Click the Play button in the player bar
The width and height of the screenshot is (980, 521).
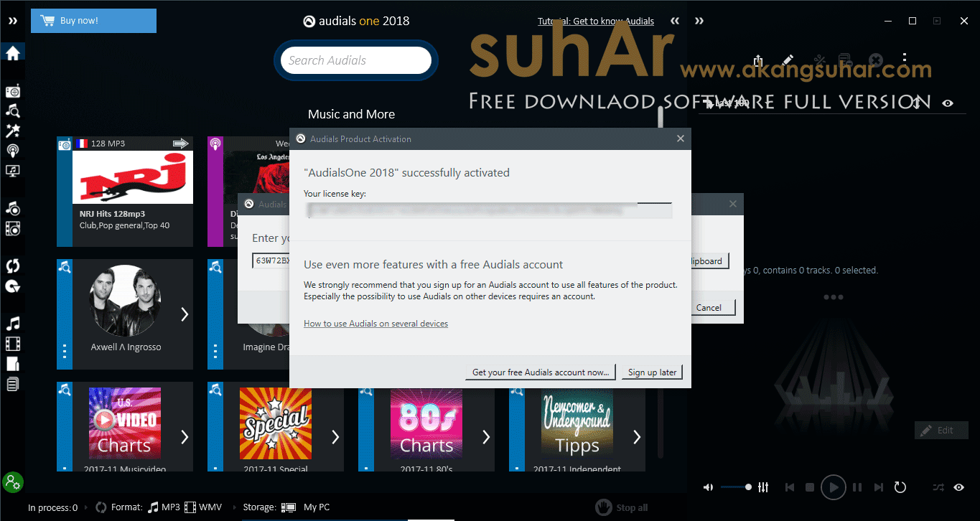click(x=834, y=487)
